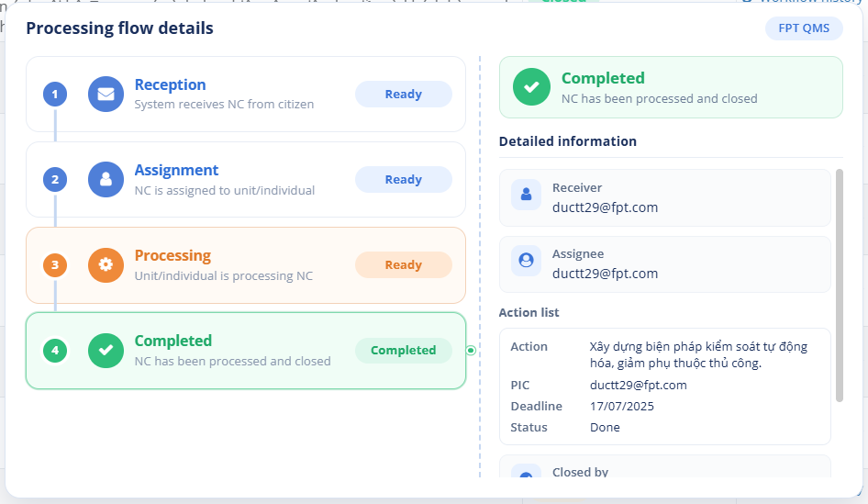Click the Completed banner title on right panel
Image resolution: width=868 pixels, height=504 pixels.
(x=603, y=78)
